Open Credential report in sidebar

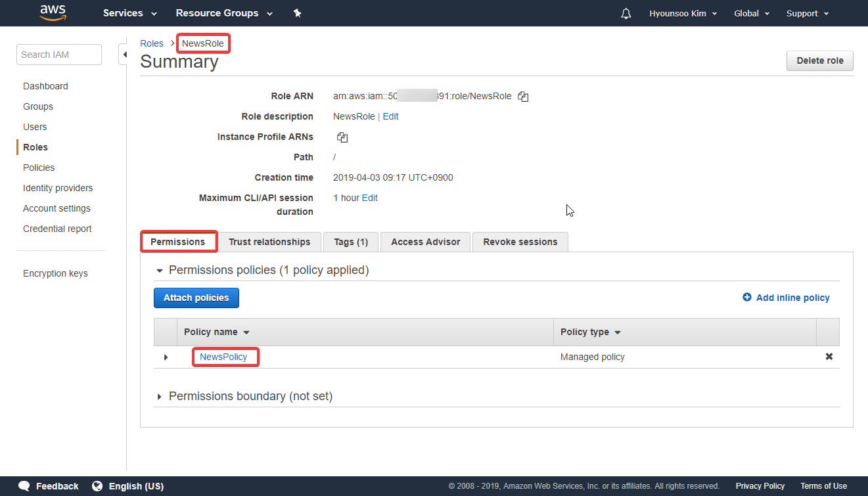click(x=57, y=229)
